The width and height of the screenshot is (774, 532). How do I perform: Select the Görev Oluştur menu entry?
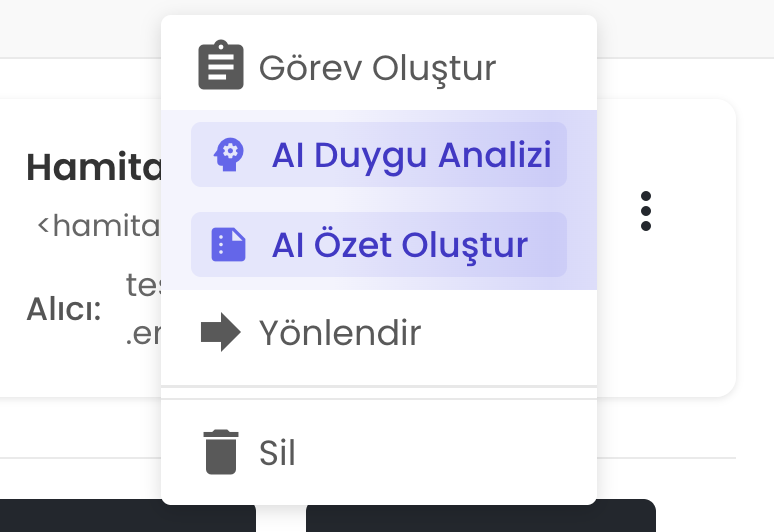coord(377,68)
